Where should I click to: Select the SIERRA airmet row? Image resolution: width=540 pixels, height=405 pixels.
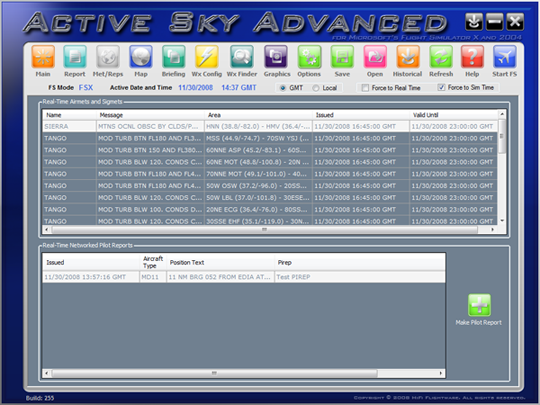pyautogui.click(x=270, y=126)
